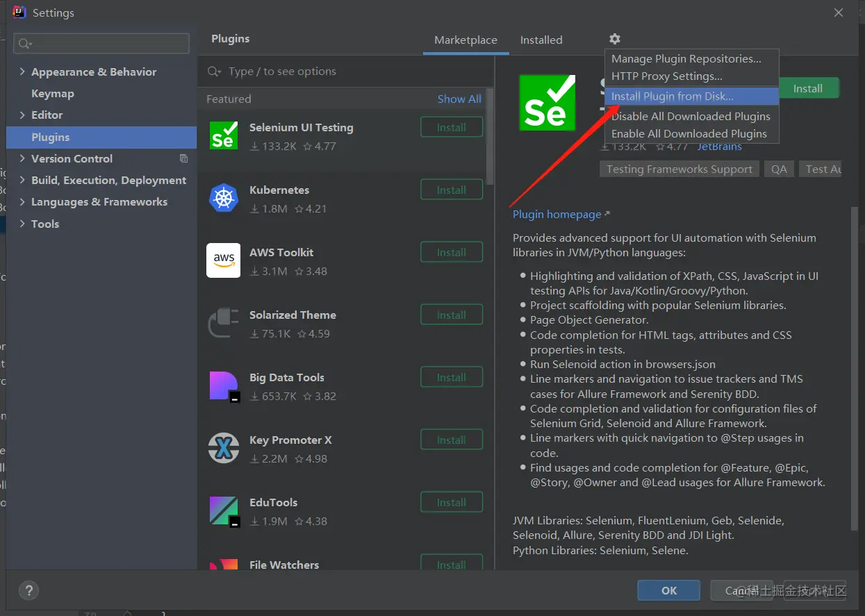Click the plugin list vertical scrollbar

coord(490,135)
